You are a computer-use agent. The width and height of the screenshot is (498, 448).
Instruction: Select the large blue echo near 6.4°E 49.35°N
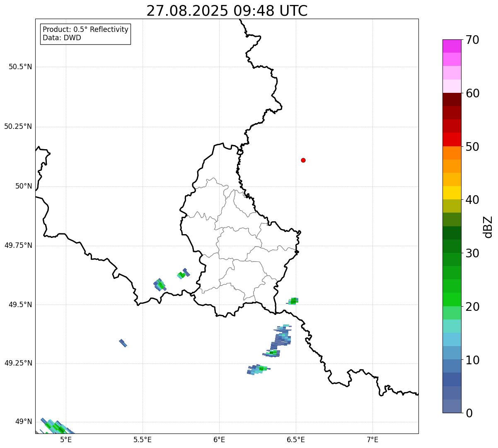281,338
